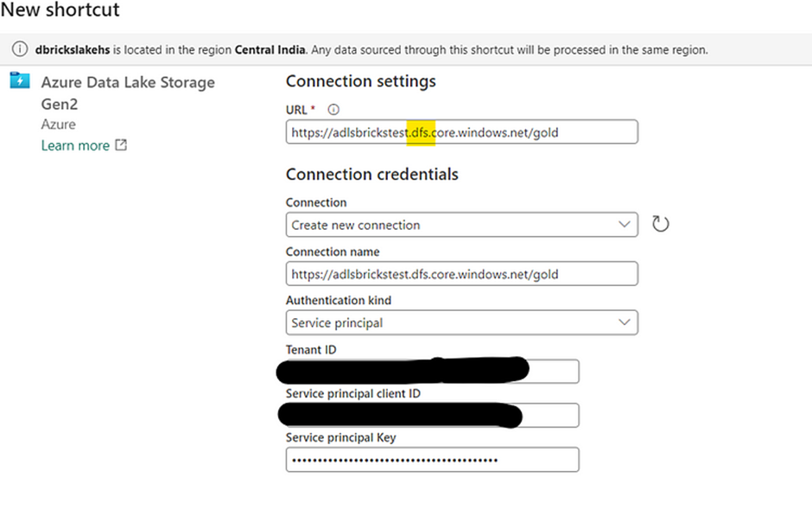Click the 'Connection credentials' section heading
812x522 pixels.
click(x=371, y=174)
